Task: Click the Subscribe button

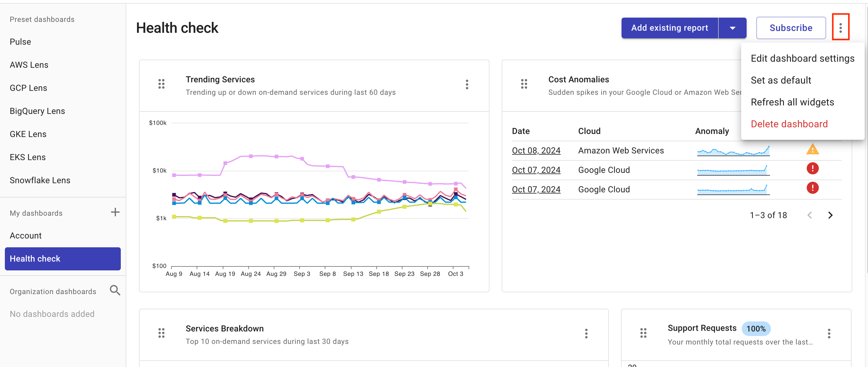Action: [x=792, y=27]
